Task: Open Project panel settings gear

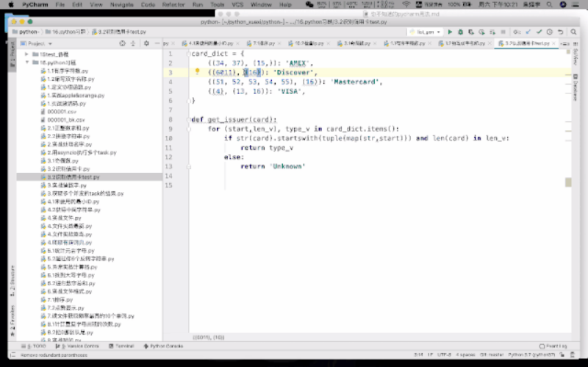Action: 146,43
